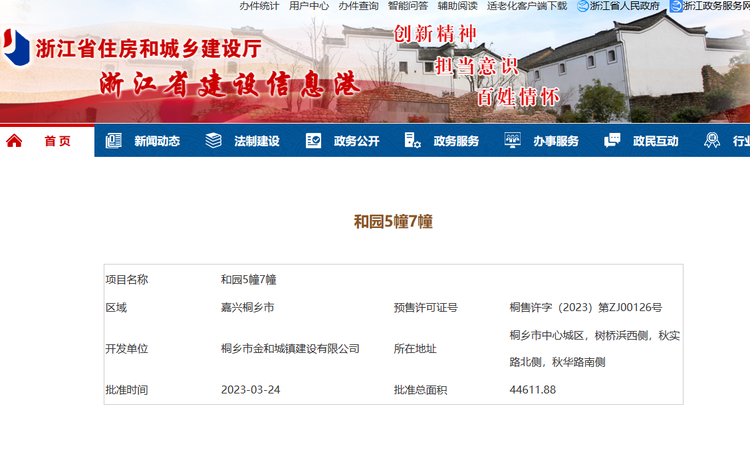This screenshot has height=450, width=750.
Task: Go to 用户中心
Action: [x=309, y=6]
